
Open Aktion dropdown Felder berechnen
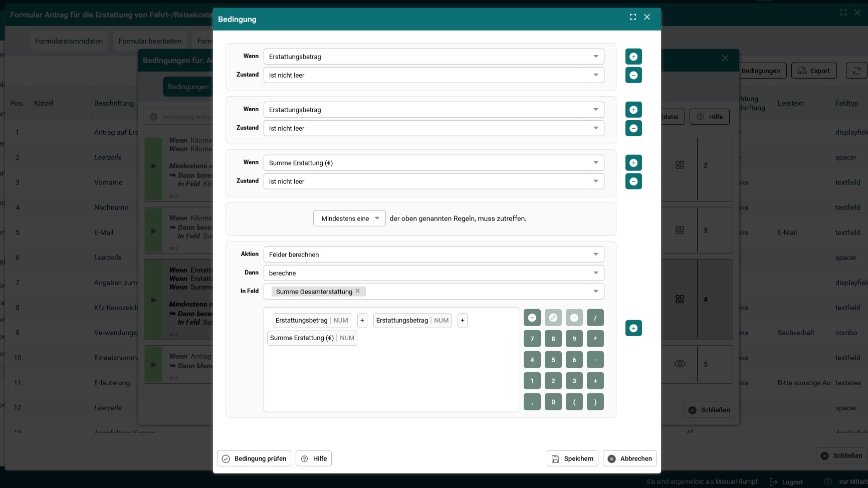(434, 255)
